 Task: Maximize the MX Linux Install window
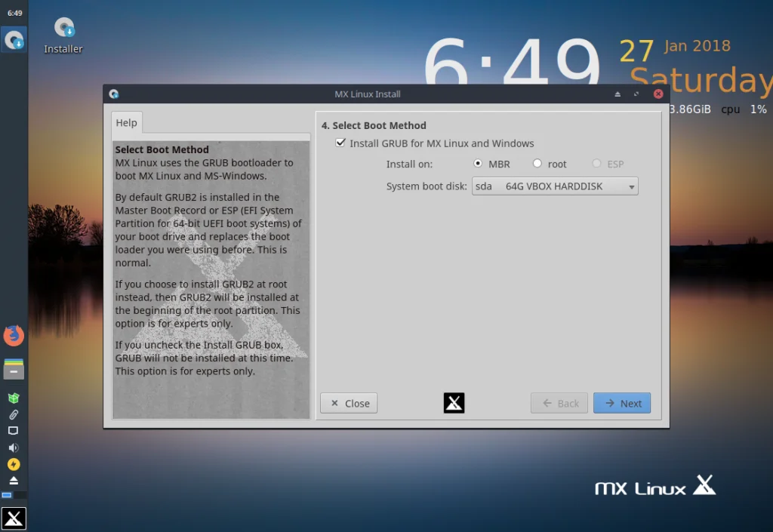(636, 94)
